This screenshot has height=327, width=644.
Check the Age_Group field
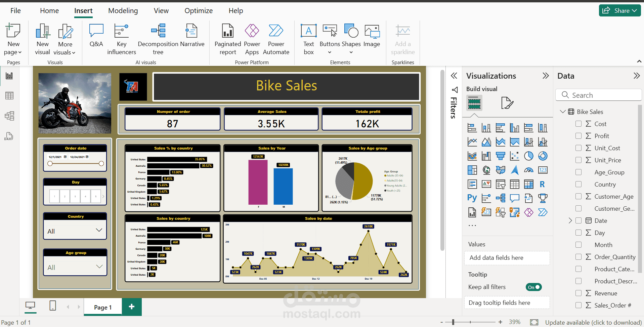pyautogui.click(x=578, y=172)
